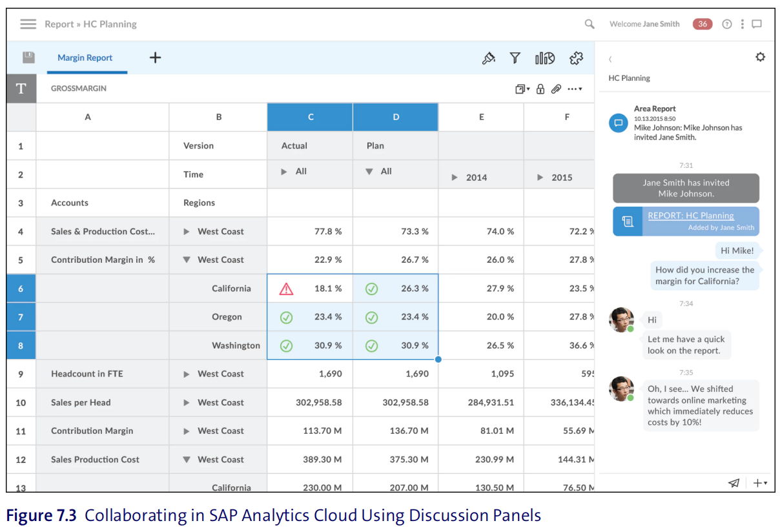Click the red warning icon in California Actual cell
The width and height of the screenshot is (780, 532).
(x=286, y=289)
